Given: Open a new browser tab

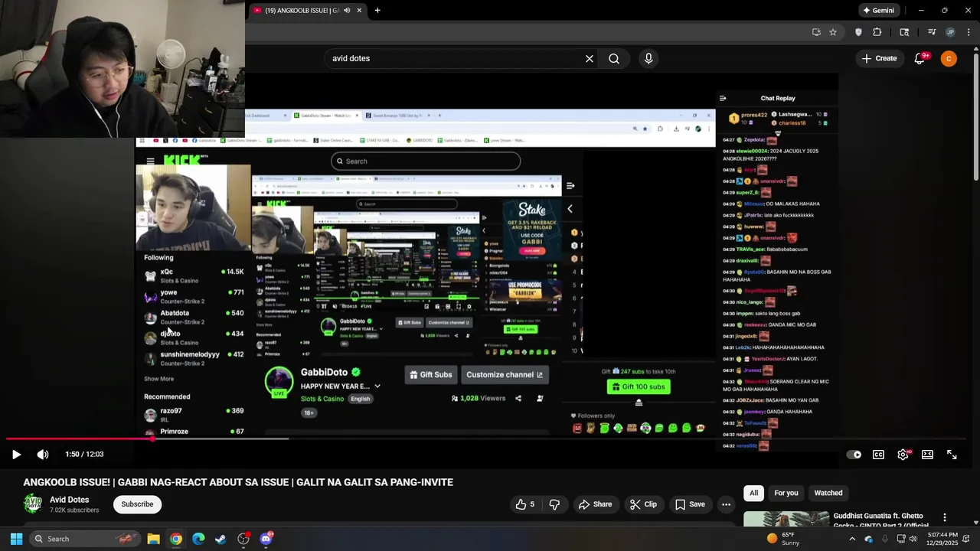Looking at the screenshot, I should (377, 11).
